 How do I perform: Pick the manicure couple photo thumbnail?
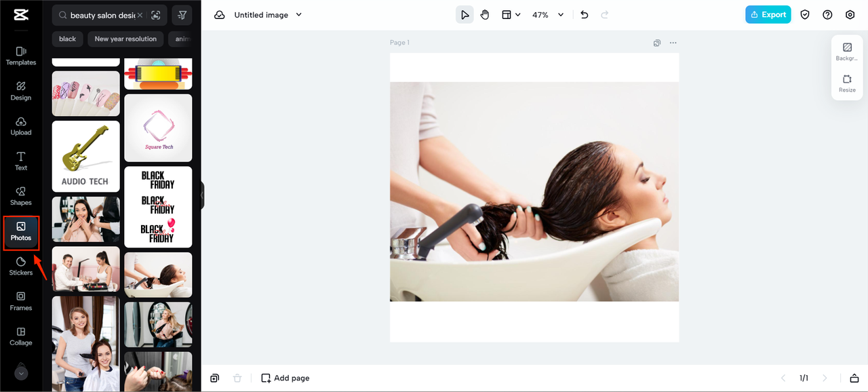pyautogui.click(x=86, y=269)
